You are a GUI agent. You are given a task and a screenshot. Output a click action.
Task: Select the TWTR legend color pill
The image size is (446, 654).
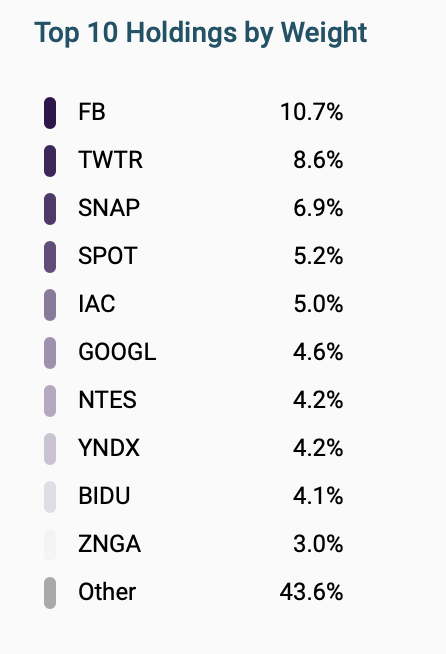50,161
